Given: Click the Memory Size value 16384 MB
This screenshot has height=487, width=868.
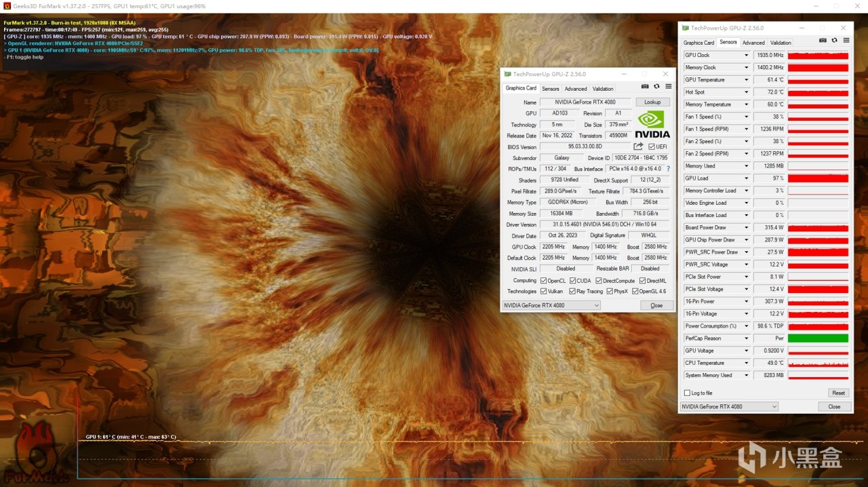Looking at the screenshot, I should tap(559, 214).
